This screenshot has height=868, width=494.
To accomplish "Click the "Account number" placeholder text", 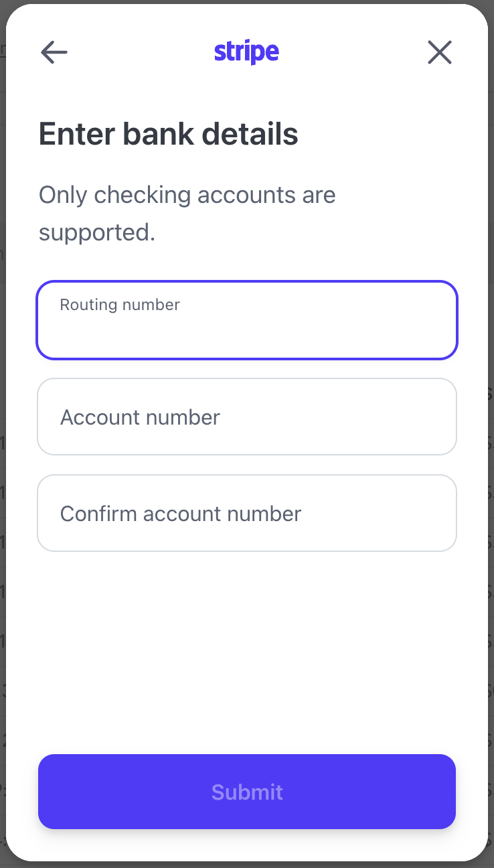I will click(x=140, y=417).
